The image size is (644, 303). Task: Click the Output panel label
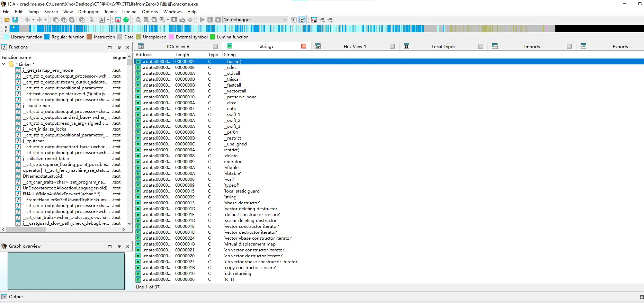(16, 297)
